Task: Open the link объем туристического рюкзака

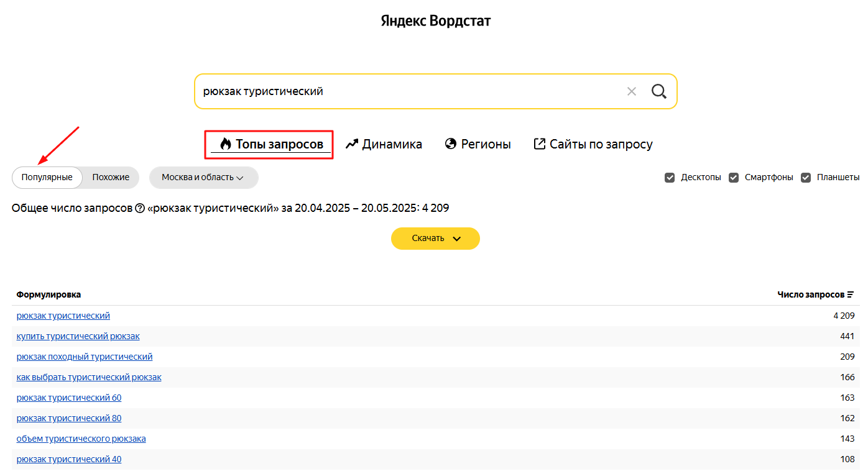Action: 81,439
